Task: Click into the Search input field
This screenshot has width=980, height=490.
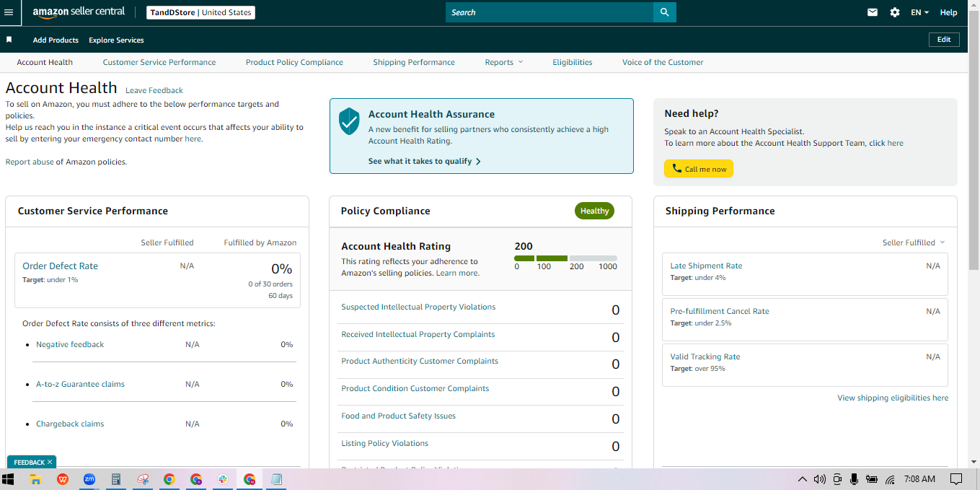Action: click(549, 12)
